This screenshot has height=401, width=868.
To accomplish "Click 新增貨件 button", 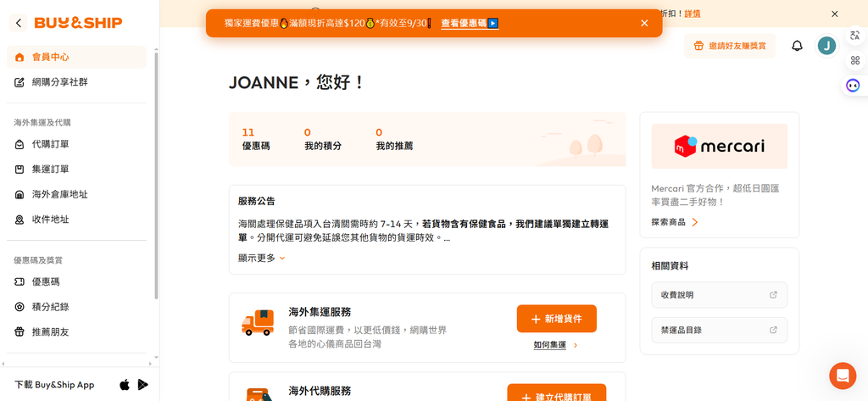I will 557,319.
